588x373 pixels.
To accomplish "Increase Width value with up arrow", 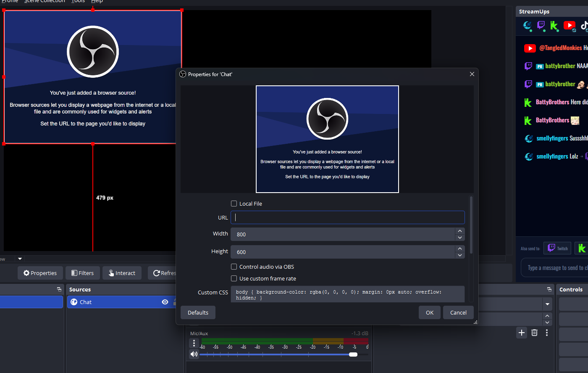I will click(x=460, y=231).
